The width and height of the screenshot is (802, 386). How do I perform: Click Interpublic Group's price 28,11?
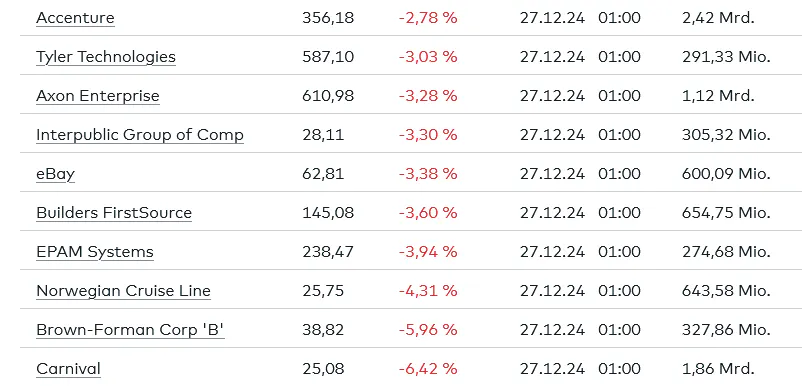click(323, 135)
